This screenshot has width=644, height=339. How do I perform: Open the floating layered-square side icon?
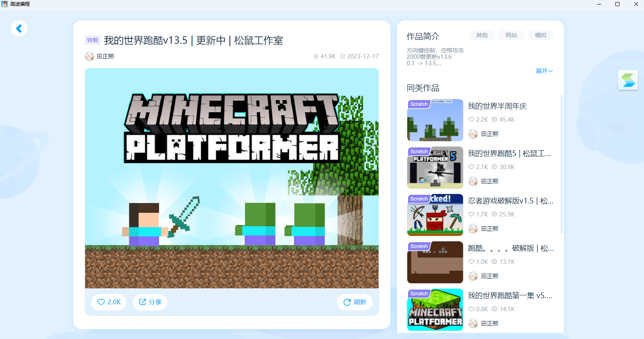(628, 80)
